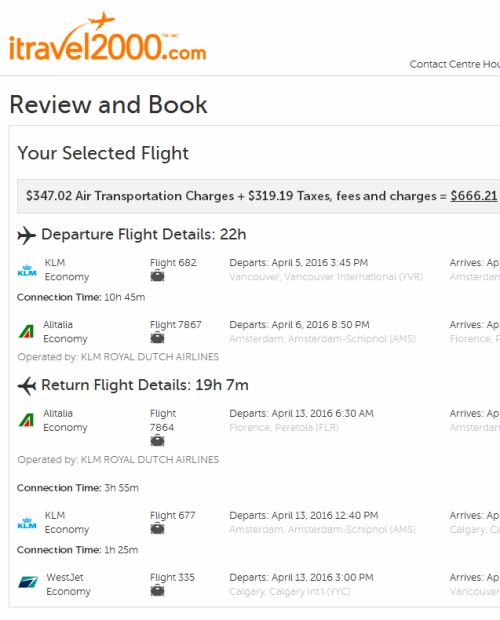Click the Return Flight Details: 19h 7m heading
Screen dimensions: 500x620
(x=145, y=385)
